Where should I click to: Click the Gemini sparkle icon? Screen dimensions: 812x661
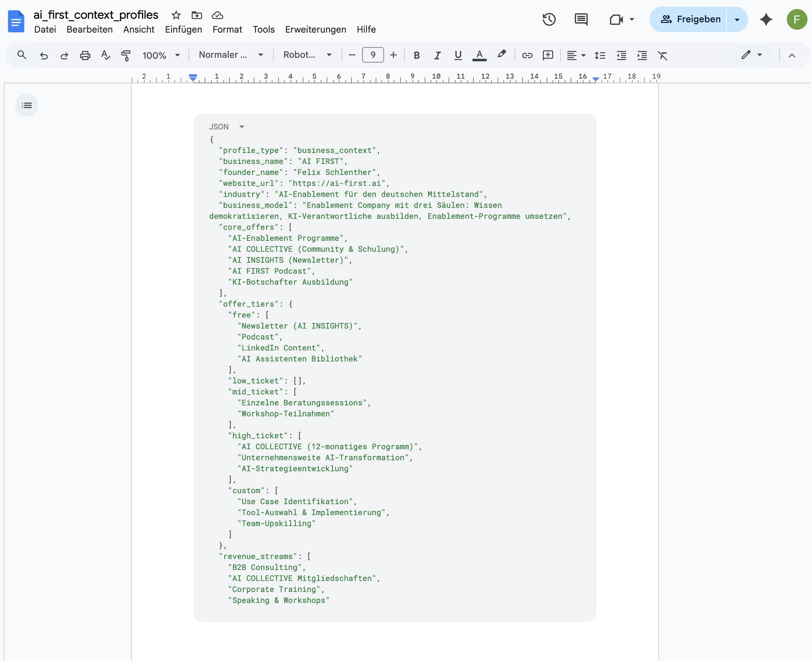pyautogui.click(x=766, y=19)
